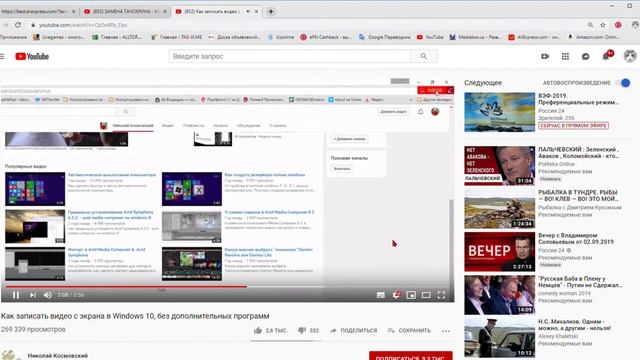This screenshot has height=360, width=640.
Task: Click the Сохранить save button
Action: point(409,331)
